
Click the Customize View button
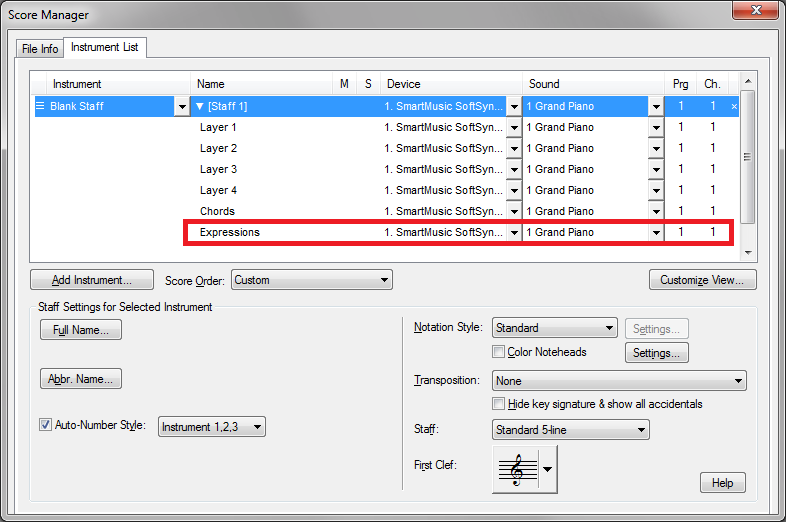pos(702,280)
